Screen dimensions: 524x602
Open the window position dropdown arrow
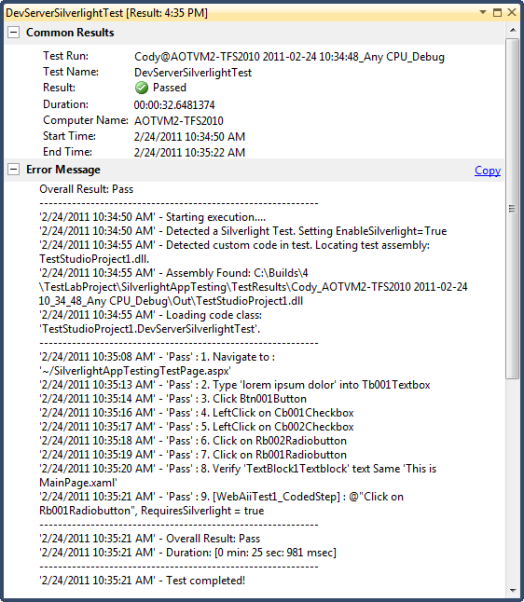click(x=483, y=12)
